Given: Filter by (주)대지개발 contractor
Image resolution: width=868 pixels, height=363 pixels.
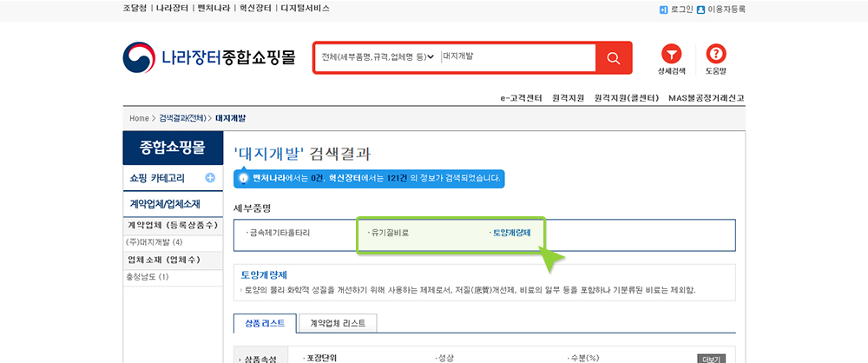Looking at the screenshot, I should pyautogui.click(x=154, y=242).
